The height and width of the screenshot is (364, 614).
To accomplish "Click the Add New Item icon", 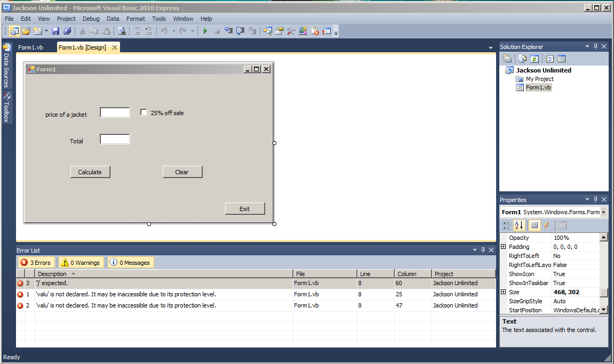I will [x=38, y=31].
